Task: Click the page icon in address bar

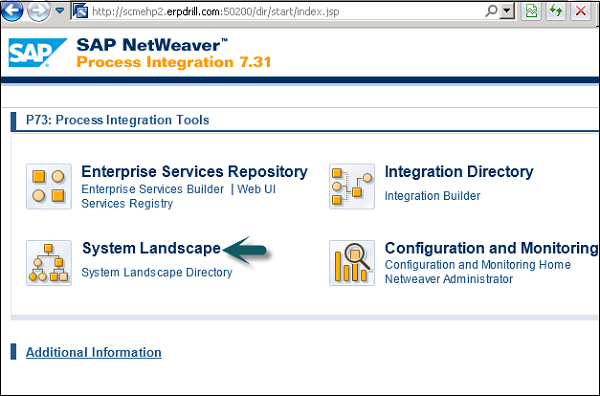Action: (80, 11)
